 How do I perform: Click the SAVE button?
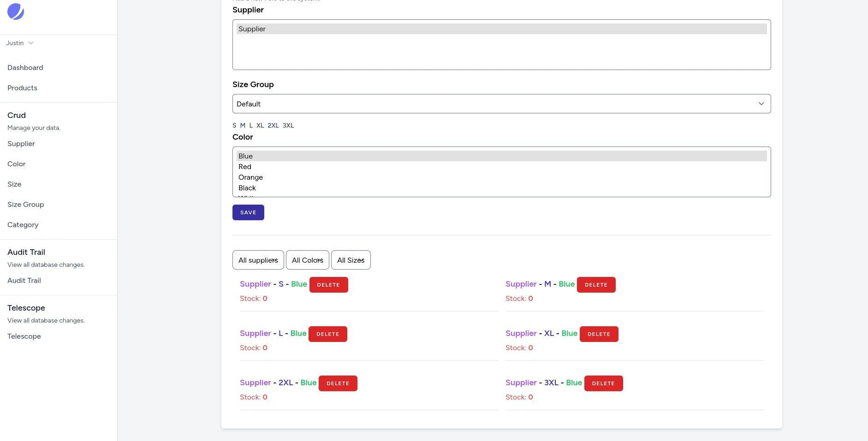pos(248,212)
